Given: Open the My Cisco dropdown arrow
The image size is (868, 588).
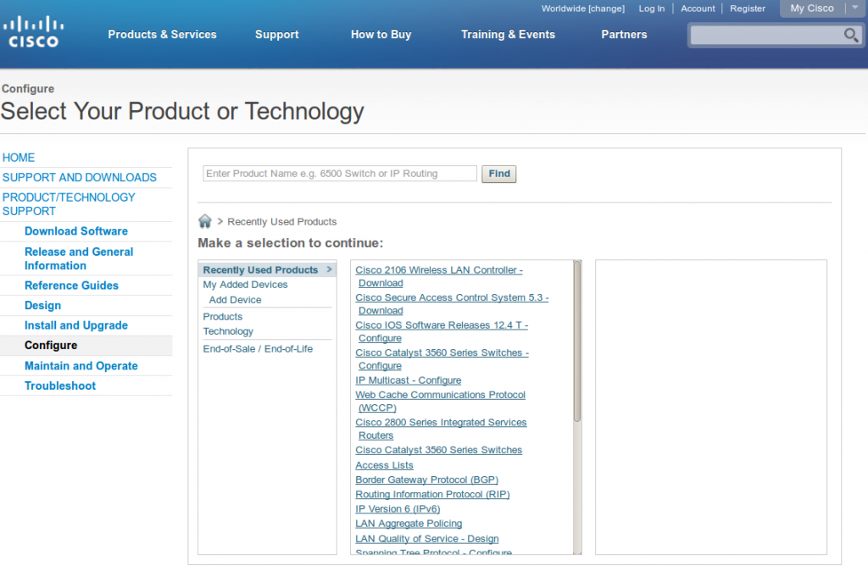Looking at the screenshot, I should point(854,8).
